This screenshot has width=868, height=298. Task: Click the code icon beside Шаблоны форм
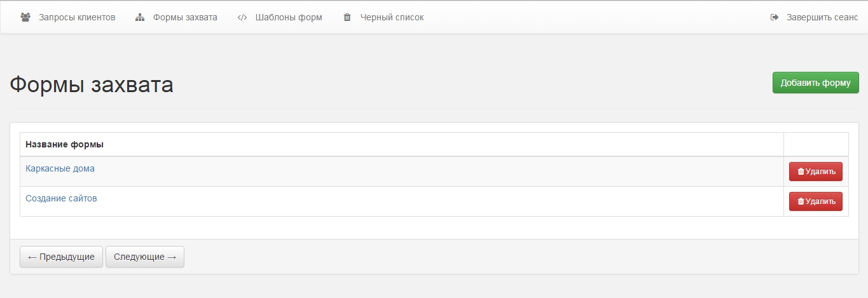pyautogui.click(x=242, y=17)
